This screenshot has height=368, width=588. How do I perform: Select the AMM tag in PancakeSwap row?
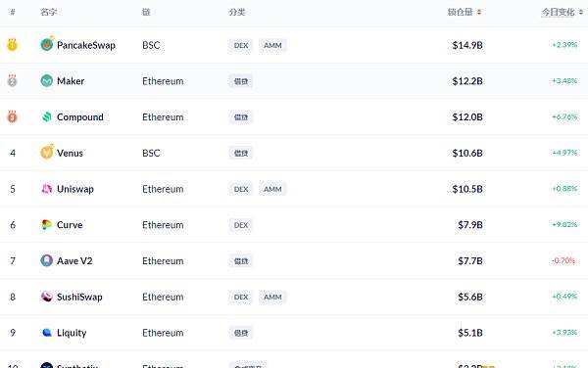(272, 45)
